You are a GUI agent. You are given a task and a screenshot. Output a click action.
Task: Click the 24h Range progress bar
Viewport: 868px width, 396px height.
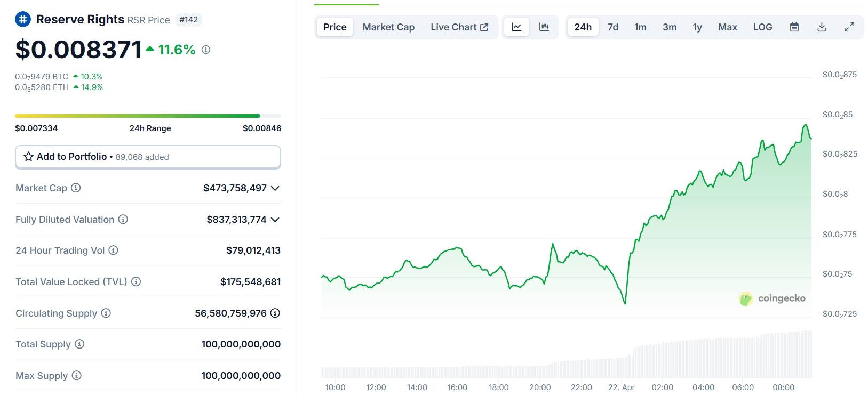pyautogui.click(x=148, y=116)
